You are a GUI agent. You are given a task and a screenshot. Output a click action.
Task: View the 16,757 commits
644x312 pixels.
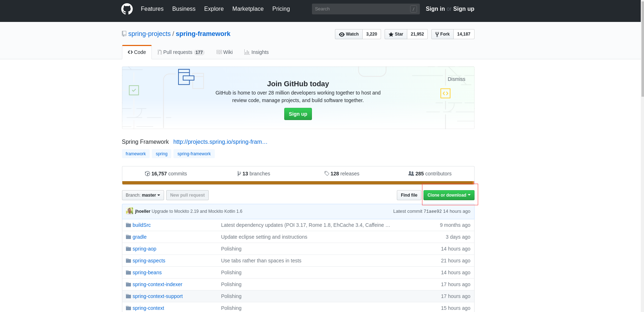pyautogui.click(x=166, y=174)
